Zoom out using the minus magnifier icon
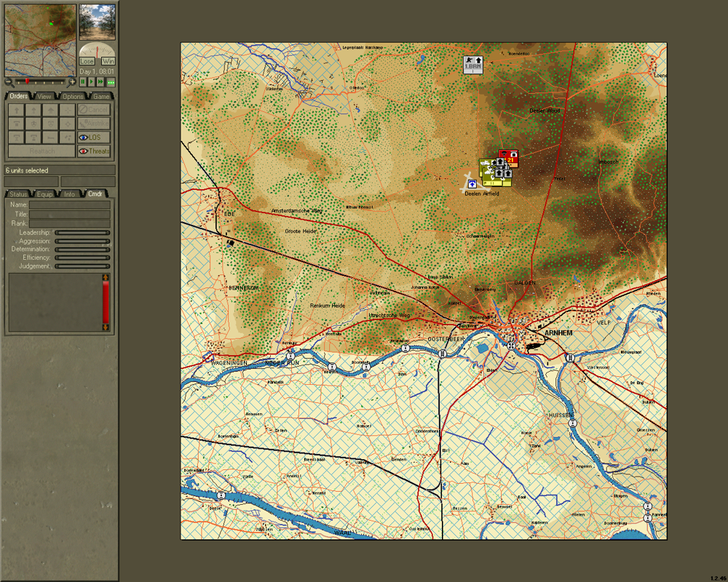 (8, 82)
